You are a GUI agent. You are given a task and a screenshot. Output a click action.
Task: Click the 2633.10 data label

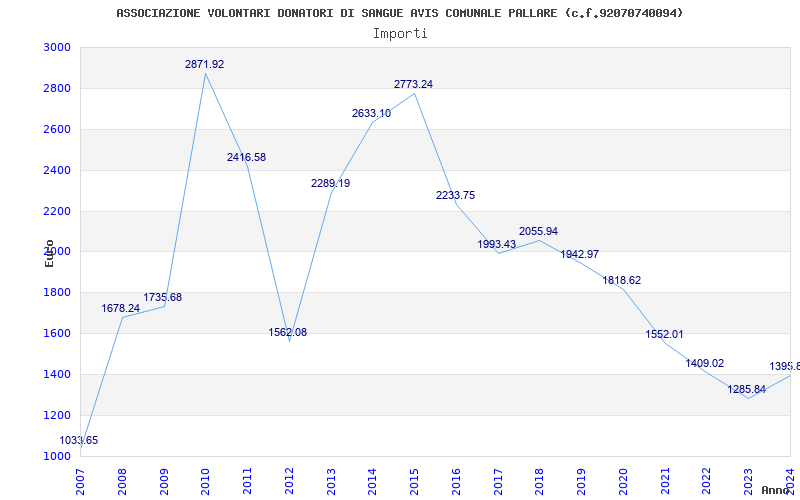pyautogui.click(x=371, y=113)
